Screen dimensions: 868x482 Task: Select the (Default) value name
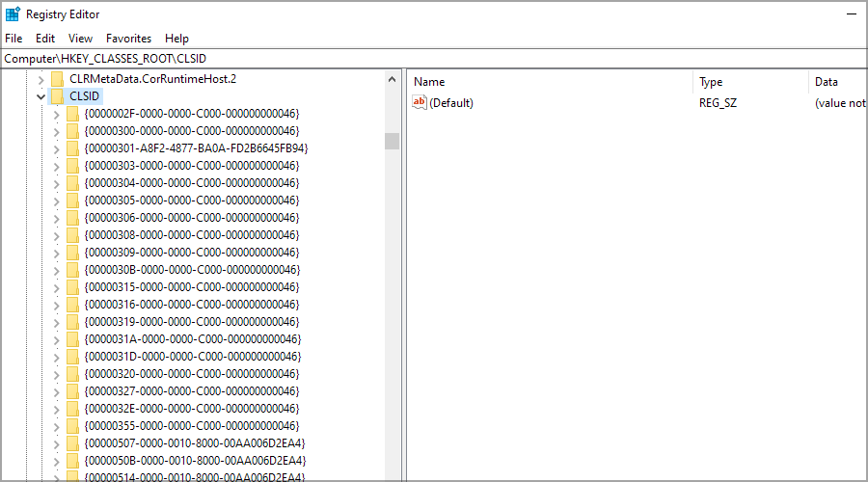point(451,103)
